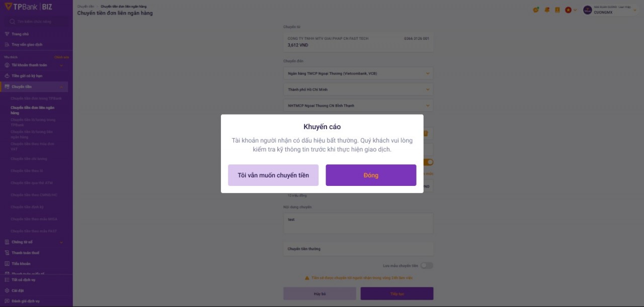
Task: Open the notification bell icon
Action: pyautogui.click(x=547, y=10)
